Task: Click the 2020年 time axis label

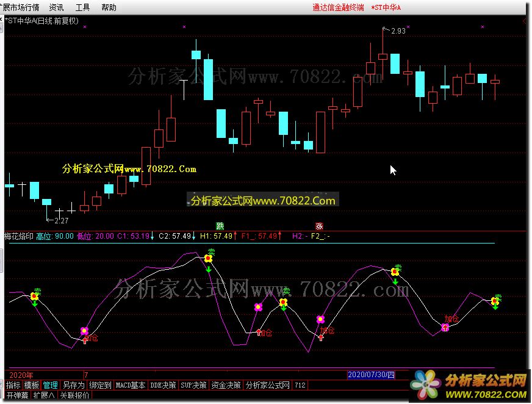Action: click(21, 375)
